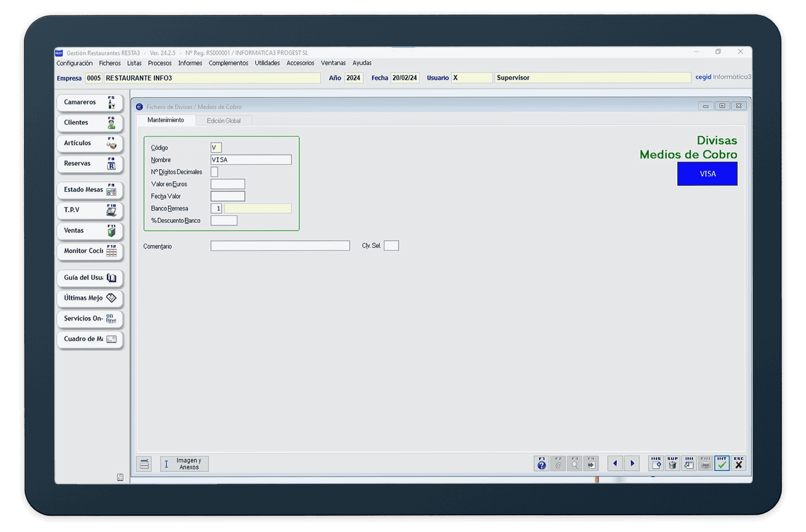Open the T.P.V sidebar shortcut
This screenshot has height=532, width=806.
click(x=90, y=210)
